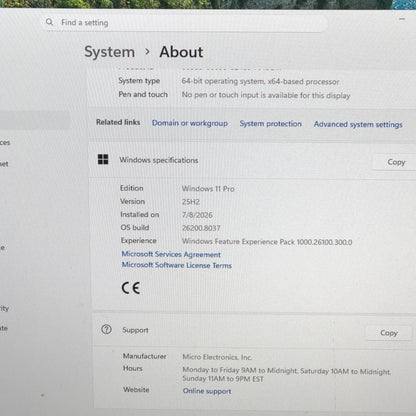416x416 pixels.
Task: Open Advanced system settings link
Action: click(x=358, y=124)
